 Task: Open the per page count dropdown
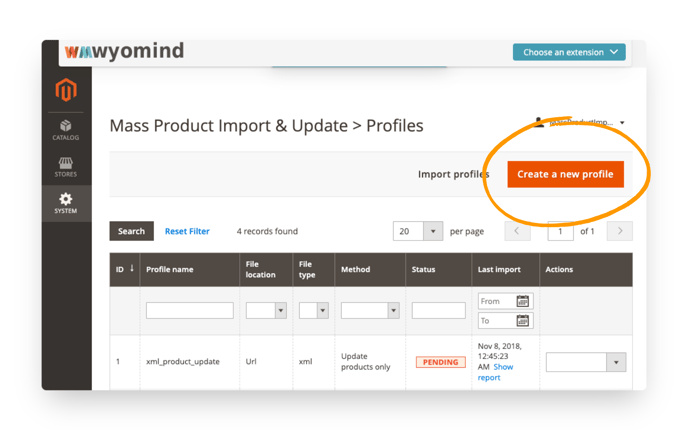pos(418,231)
